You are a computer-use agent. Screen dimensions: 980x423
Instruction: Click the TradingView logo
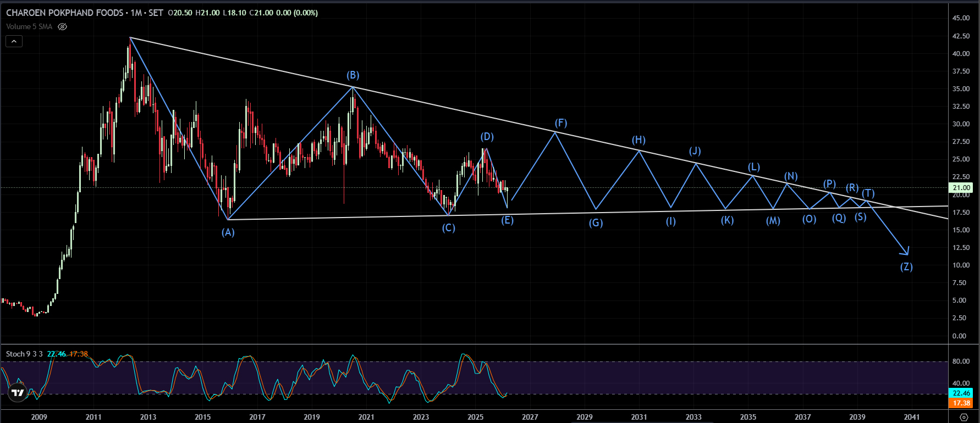[18, 392]
